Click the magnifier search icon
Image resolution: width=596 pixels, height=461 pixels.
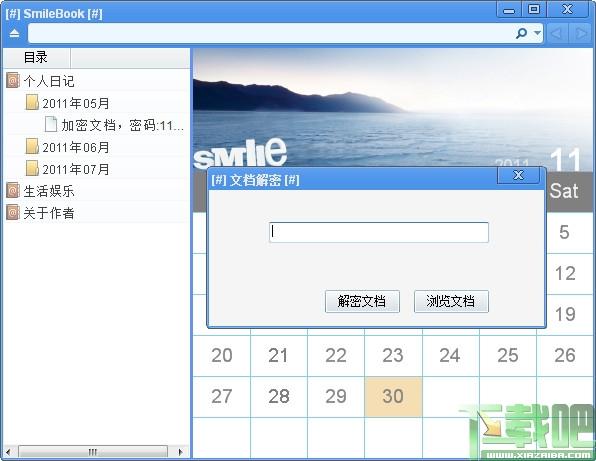click(x=522, y=33)
